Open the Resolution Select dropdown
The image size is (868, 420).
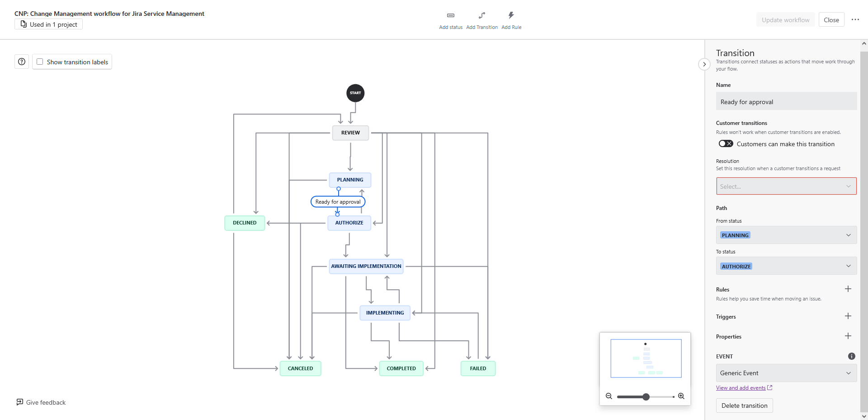click(x=786, y=186)
